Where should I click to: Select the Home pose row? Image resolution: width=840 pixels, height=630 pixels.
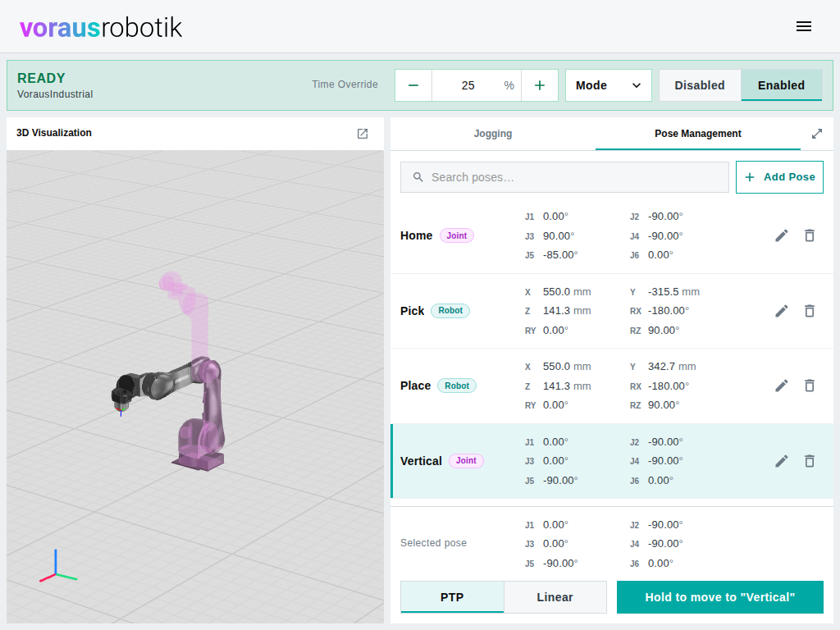point(612,235)
